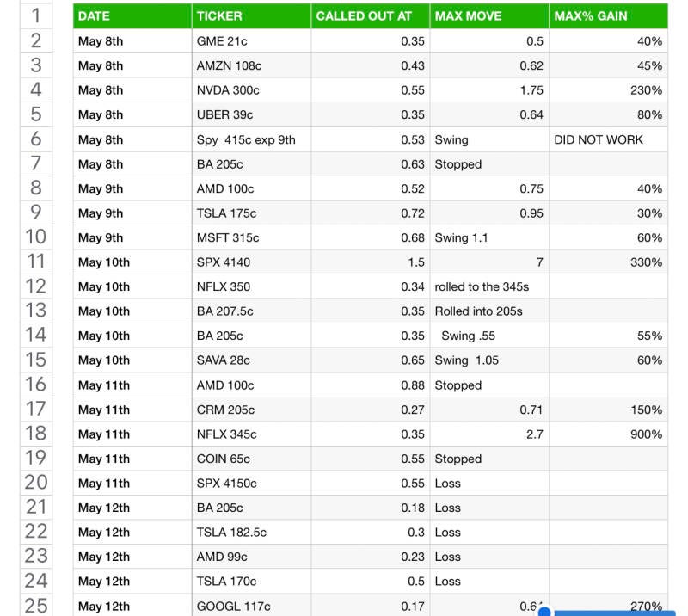Click the NVDA 300c ticker cell
The height and width of the screenshot is (616, 688).
click(x=251, y=90)
